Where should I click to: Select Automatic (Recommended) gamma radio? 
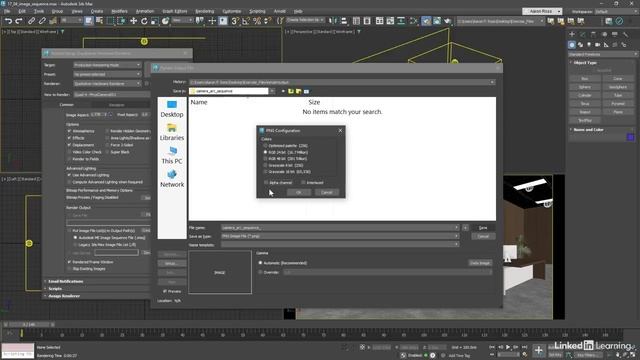point(260,263)
